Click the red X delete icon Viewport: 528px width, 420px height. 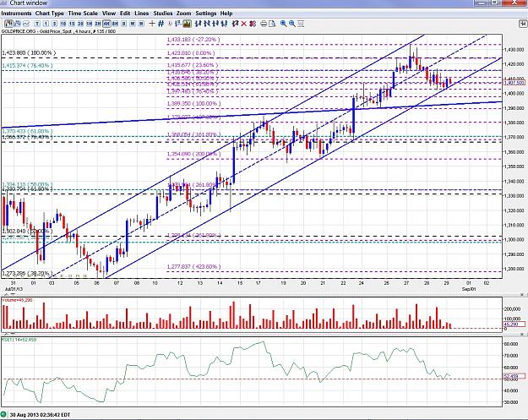(244, 24)
